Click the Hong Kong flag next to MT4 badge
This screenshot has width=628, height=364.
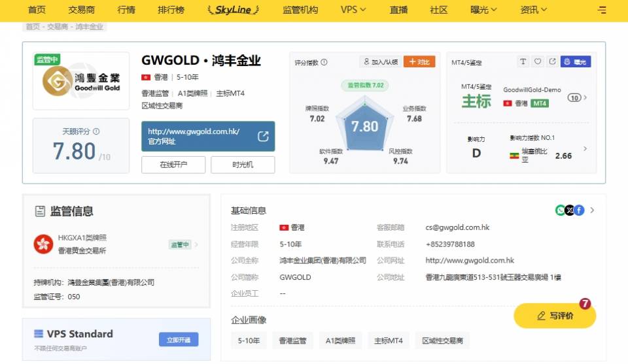pos(508,103)
